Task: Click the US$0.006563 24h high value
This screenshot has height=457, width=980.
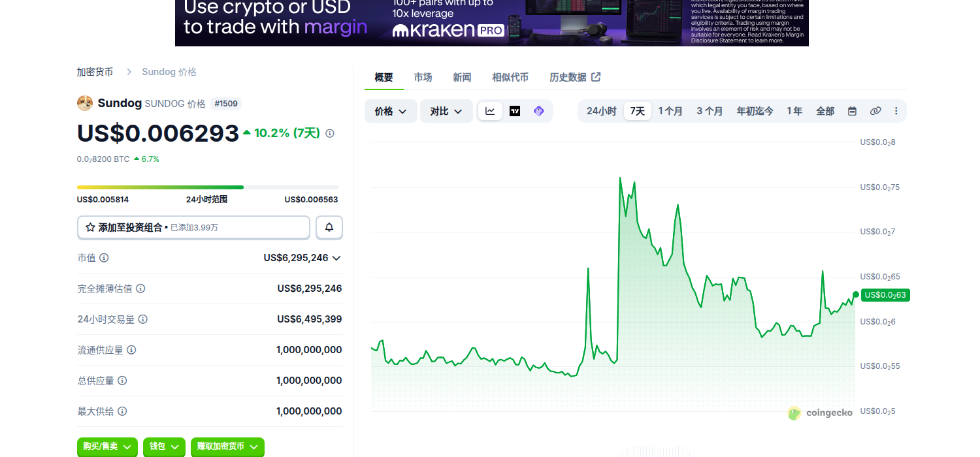Action: tap(311, 200)
